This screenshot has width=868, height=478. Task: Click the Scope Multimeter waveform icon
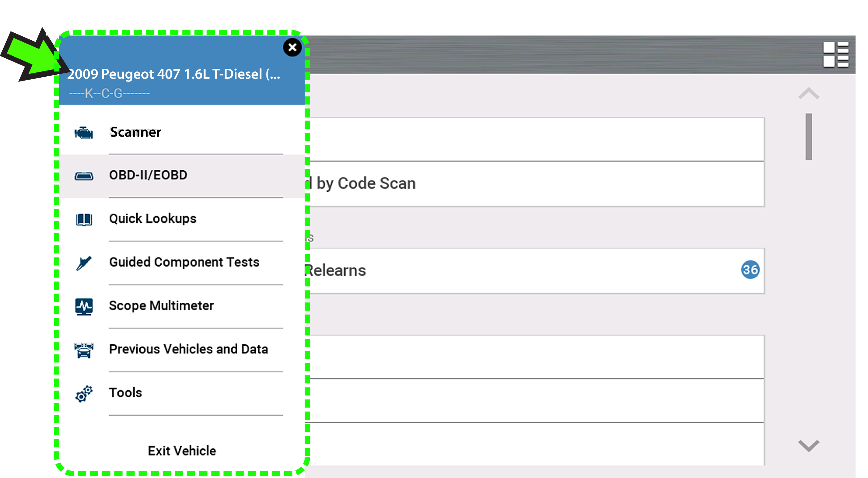coord(84,306)
